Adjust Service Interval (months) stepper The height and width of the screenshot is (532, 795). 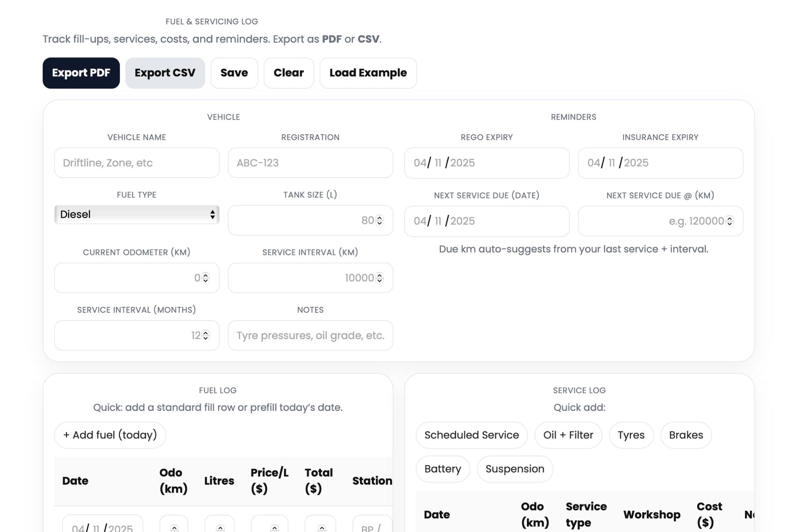coord(205,335)
